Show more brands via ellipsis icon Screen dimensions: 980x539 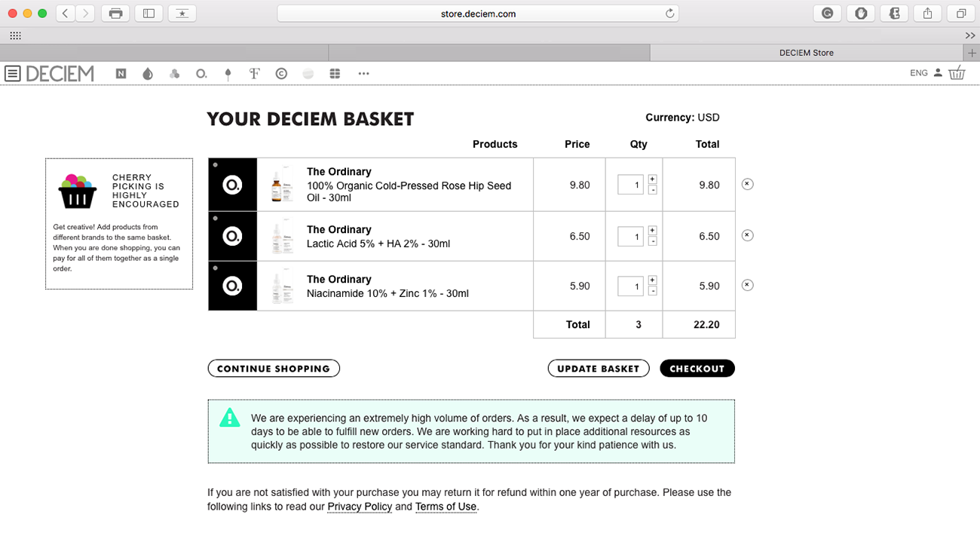pyautogui.click(x=363, y=73)
